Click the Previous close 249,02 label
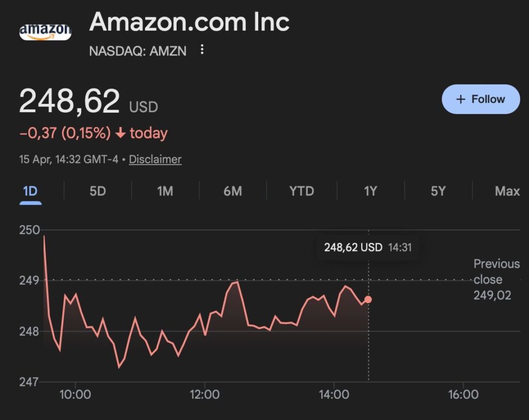Screen dimensions: 529x420 tap(496, 279)
